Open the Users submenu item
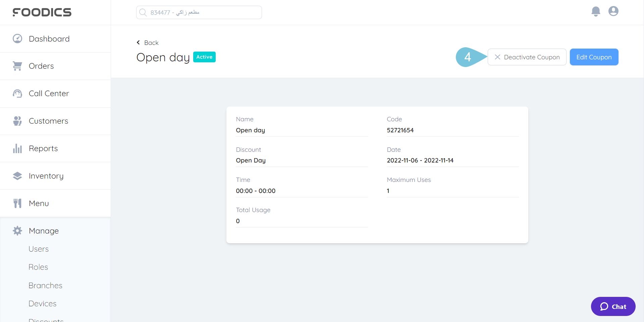Viewport: 644px width, 322px height. [x=39, y=249]
